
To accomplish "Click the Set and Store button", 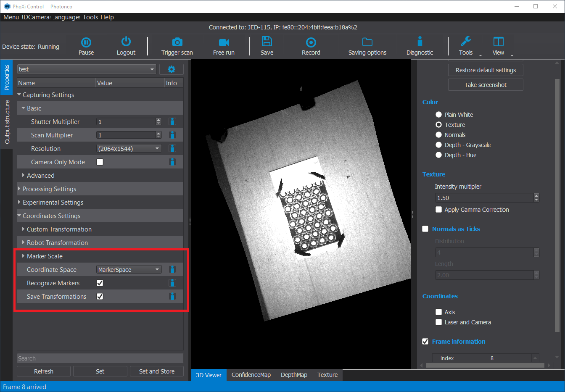I will coord(156,371).
